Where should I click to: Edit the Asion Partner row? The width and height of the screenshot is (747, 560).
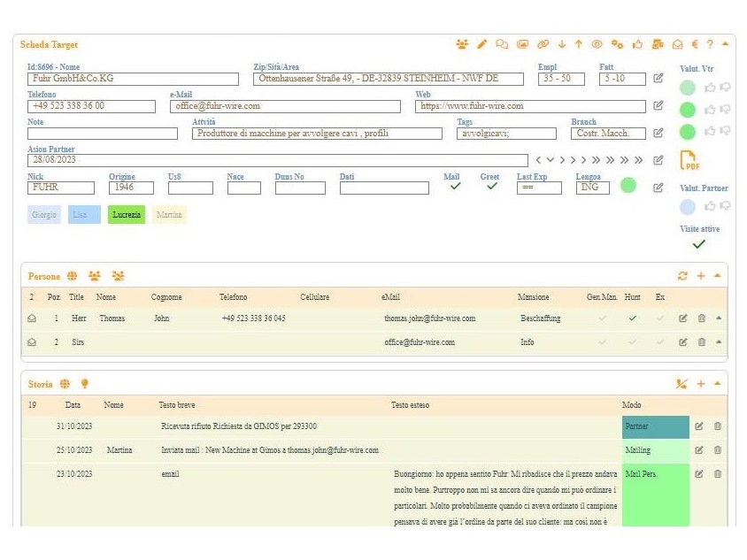click(x=658, y=160)
